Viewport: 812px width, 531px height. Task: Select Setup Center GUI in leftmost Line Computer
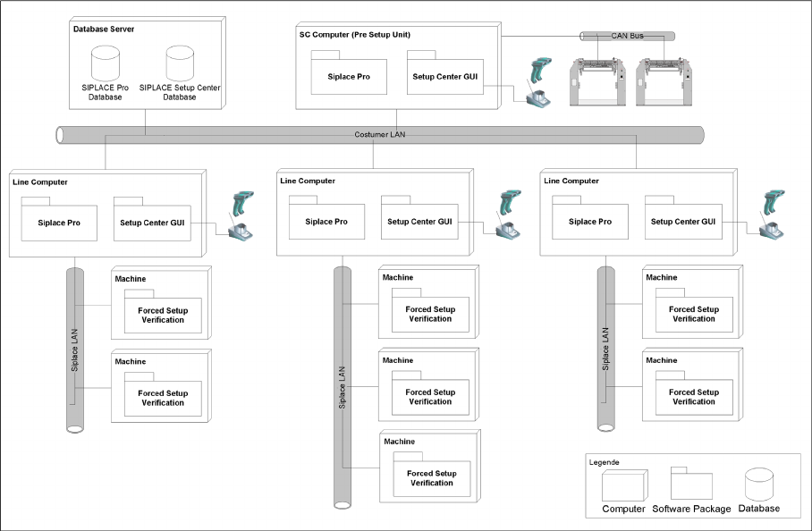click(152, 219)
